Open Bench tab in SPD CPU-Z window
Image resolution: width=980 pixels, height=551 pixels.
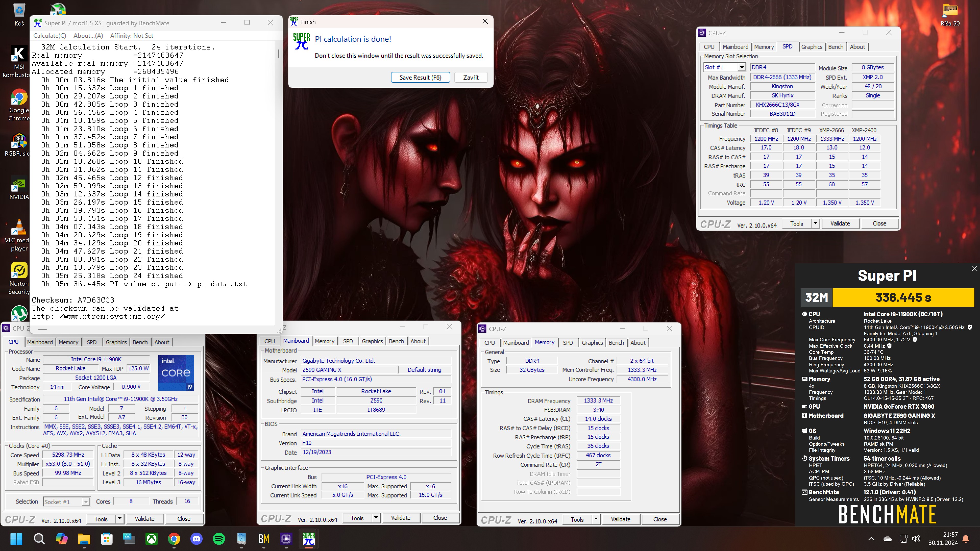click(836, 47)
